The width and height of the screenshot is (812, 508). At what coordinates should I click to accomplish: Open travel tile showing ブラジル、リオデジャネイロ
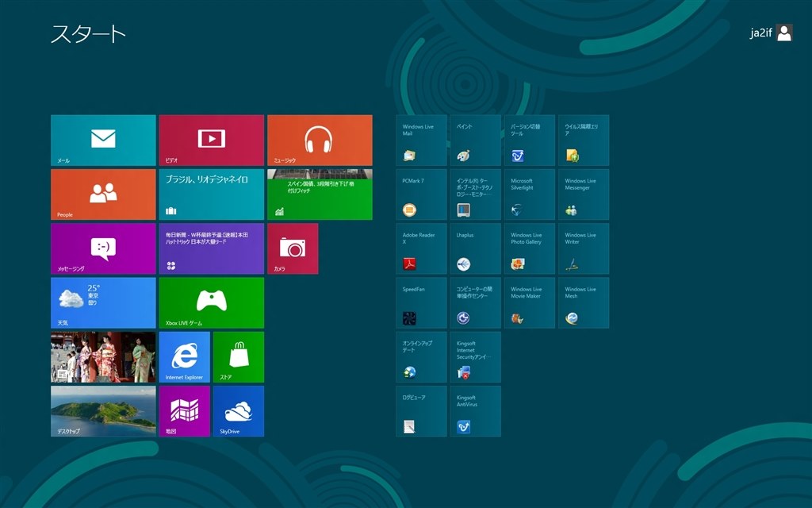[211, 194]
